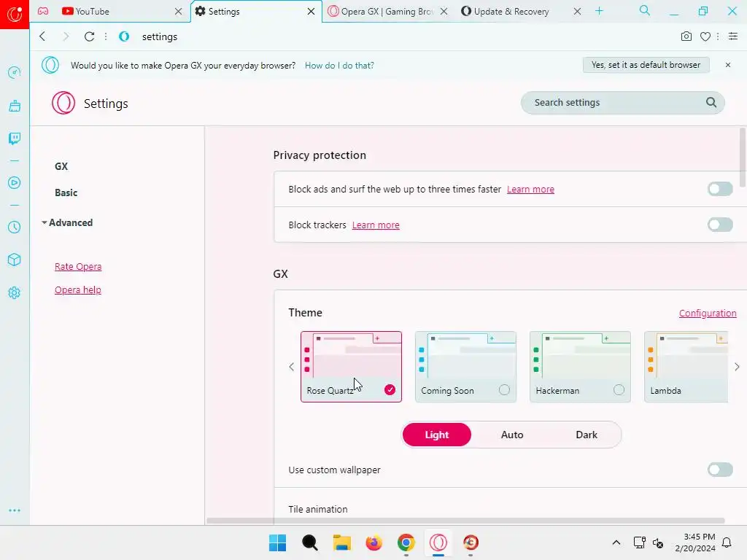Switch theme mode to Auto
This screenshot has height=560, width=747.
512,435
